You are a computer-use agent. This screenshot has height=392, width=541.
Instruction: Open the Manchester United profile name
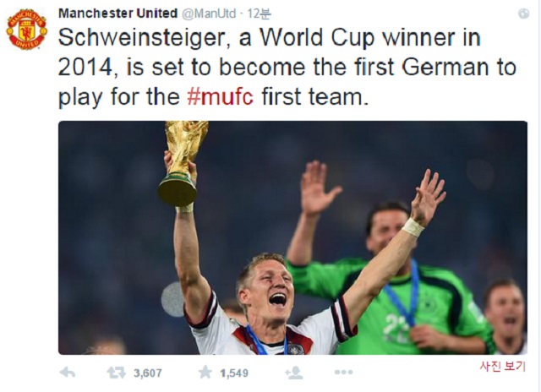pos(117,13)
